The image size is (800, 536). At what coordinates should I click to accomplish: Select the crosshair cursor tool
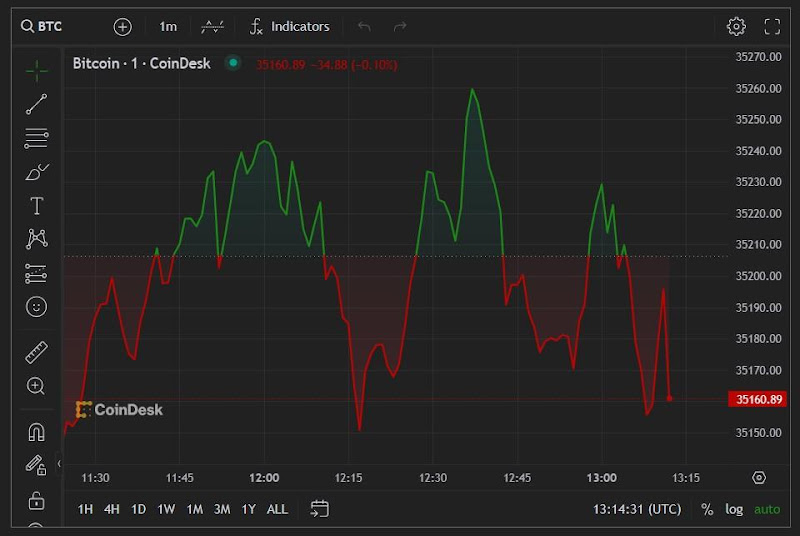(x=36, y=70)
